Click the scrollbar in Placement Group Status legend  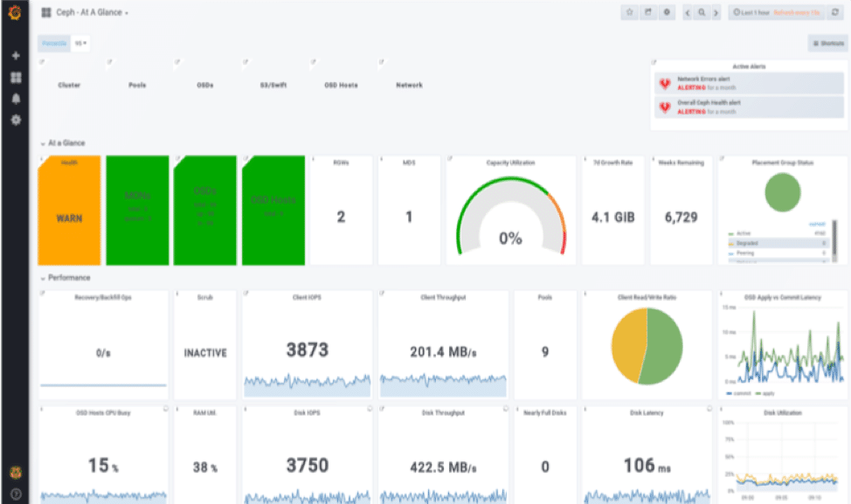(834, 241)
